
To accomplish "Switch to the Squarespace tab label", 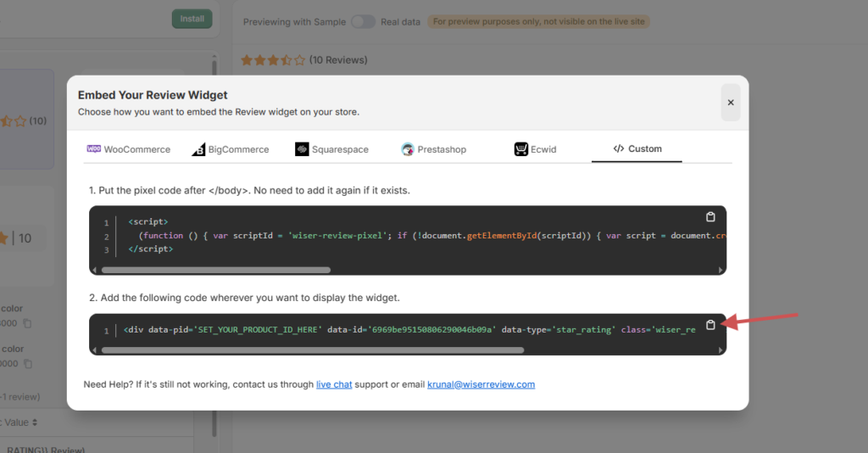I will [x=340, y=149].
